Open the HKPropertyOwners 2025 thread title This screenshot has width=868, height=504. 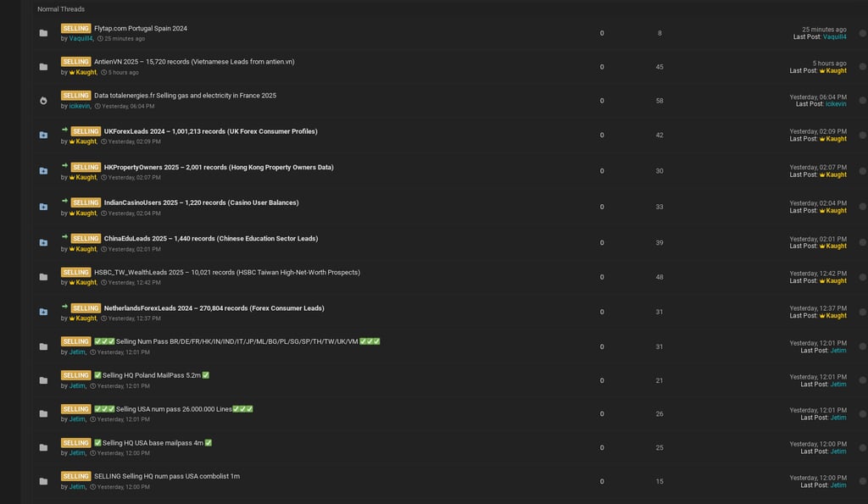tap(219, 167)
